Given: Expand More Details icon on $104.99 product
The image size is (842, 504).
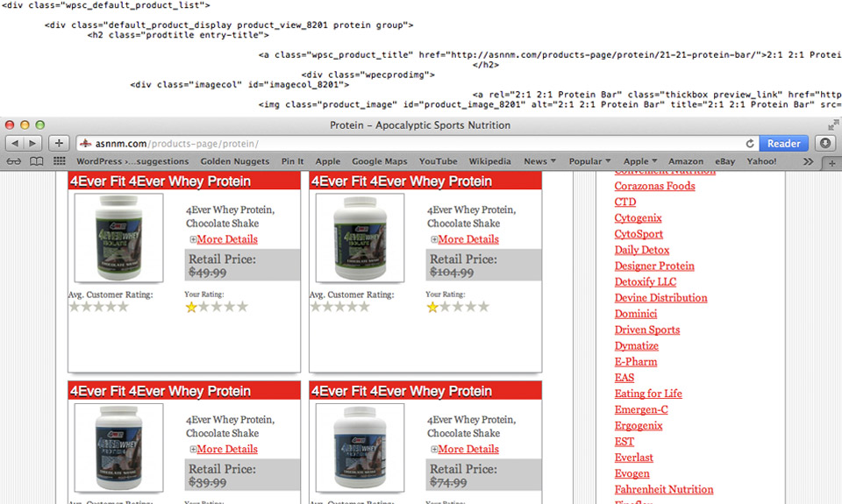Looking at the screenshot, I should pos(434,239).
